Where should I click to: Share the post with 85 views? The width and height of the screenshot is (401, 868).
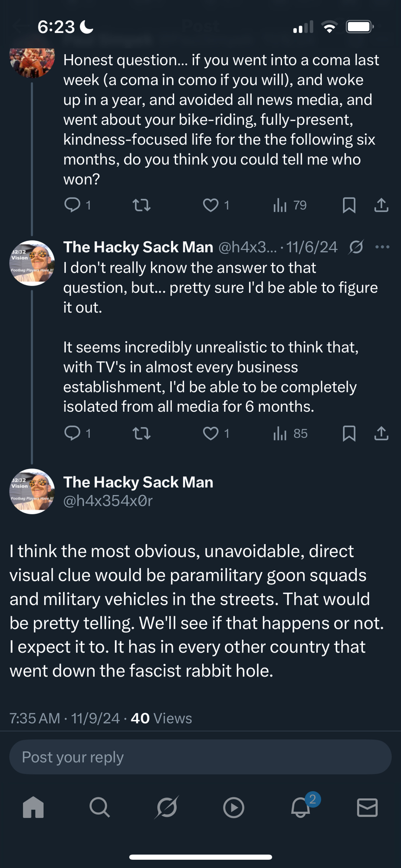pyautogui.click(x=381, y=433)
